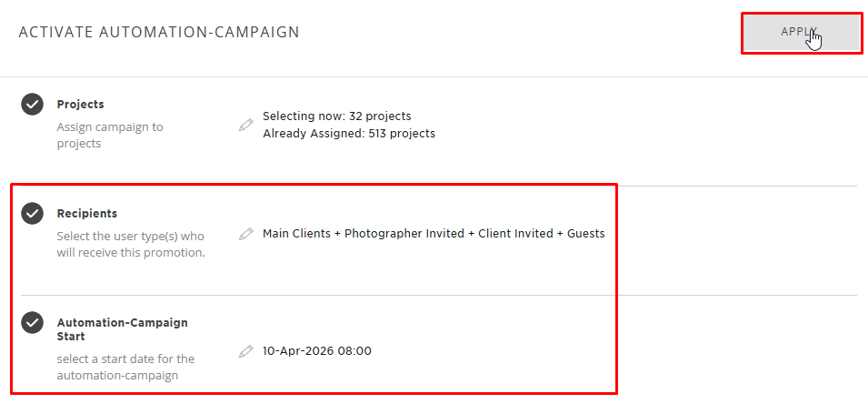868x404 pixels.
Task: Click "Assign campaign to projects" description
Action: 110,135
